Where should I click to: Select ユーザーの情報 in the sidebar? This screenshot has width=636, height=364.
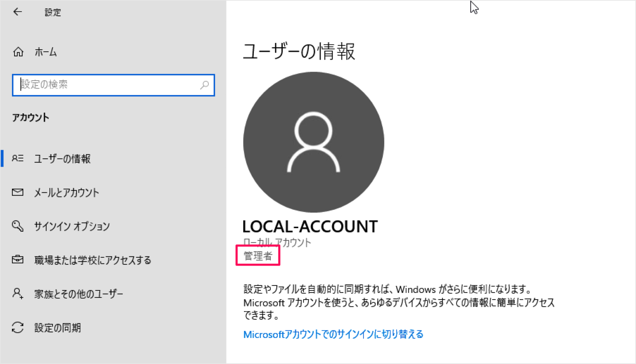(x=63, y=158)
